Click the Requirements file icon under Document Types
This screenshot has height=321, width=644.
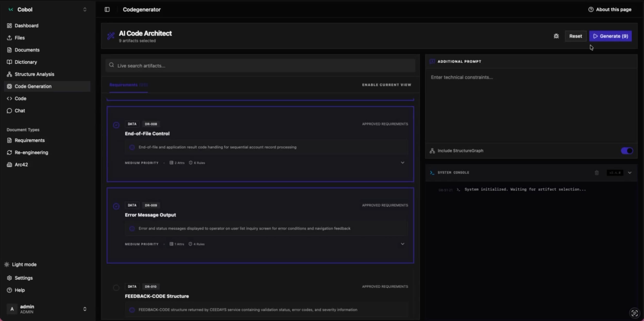(x=9, y=140)
